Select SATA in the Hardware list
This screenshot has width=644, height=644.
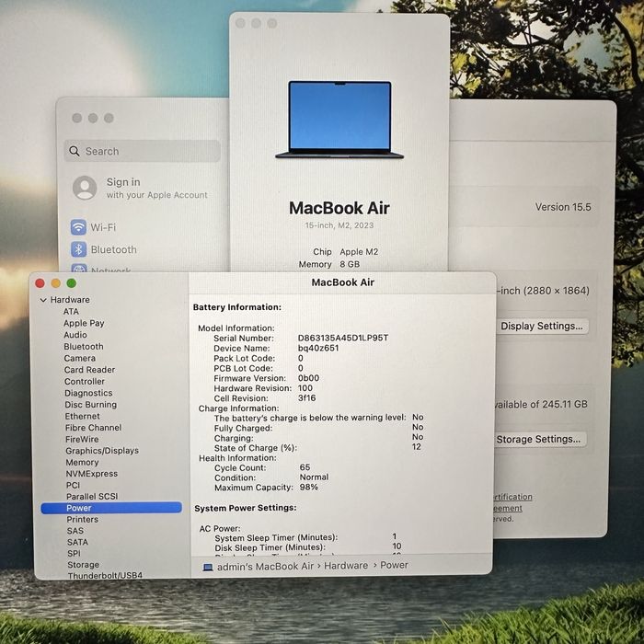[77, 542]
